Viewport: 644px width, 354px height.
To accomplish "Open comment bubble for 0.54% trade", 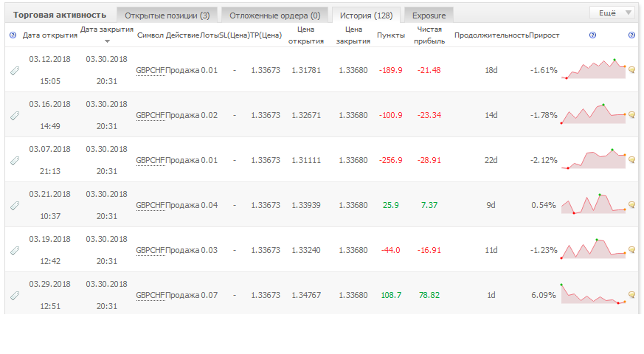I will (x=631, y=204).
